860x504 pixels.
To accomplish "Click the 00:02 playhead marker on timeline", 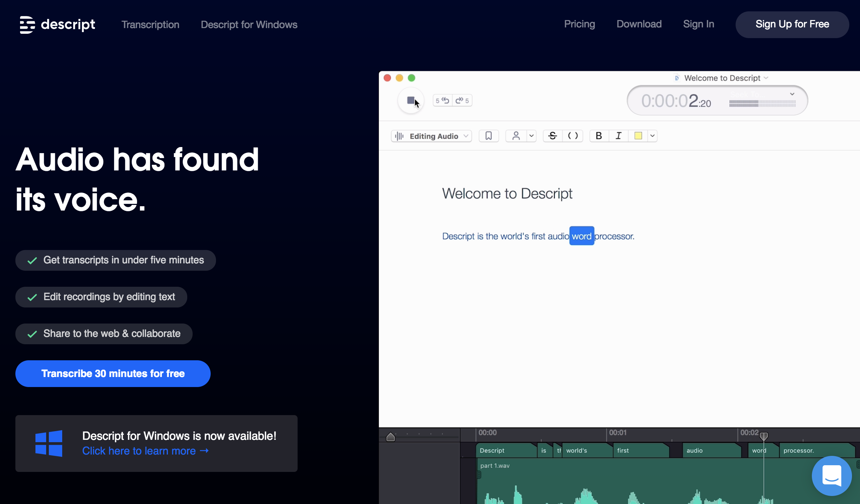I will coord(763,436).
